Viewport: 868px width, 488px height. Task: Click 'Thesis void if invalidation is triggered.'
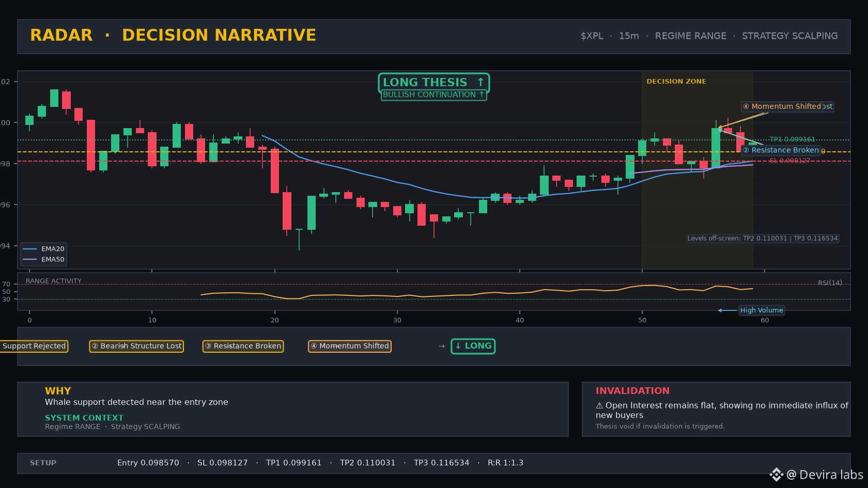[660, 427]
